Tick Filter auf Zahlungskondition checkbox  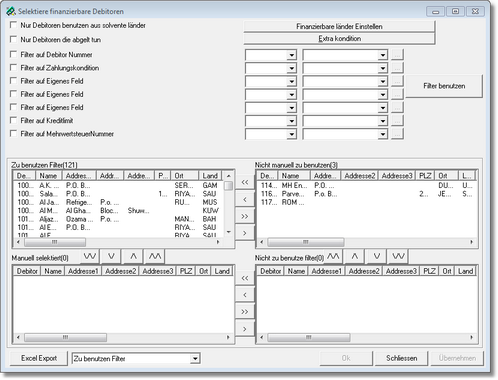pyautogui.click(x=13, y=68)
